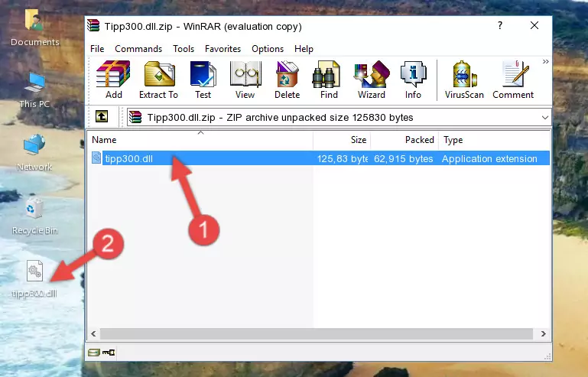The image size is (588, 377).
Task: Click the drive icon in status bar
Action: tap(94, 353)
